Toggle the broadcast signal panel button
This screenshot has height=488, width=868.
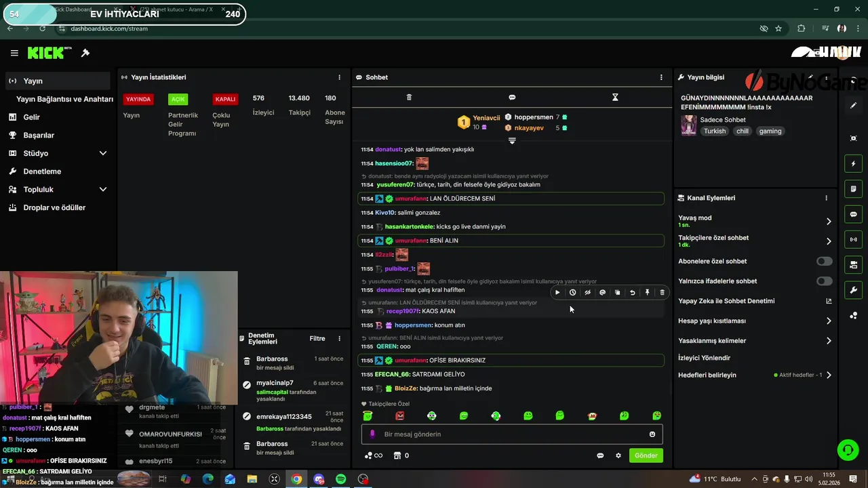coord(853,239)
